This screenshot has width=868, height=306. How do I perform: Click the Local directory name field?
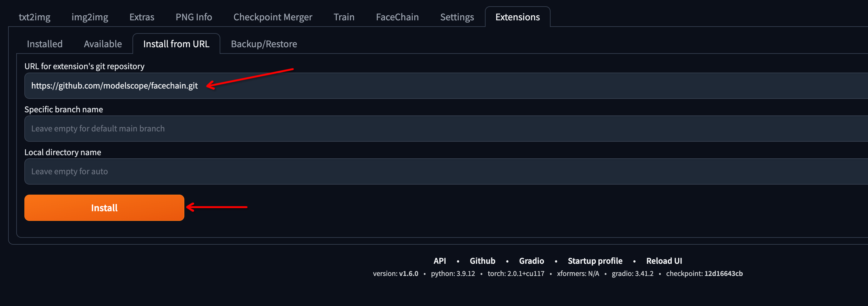pyautogui.click(x=446, y=171)
